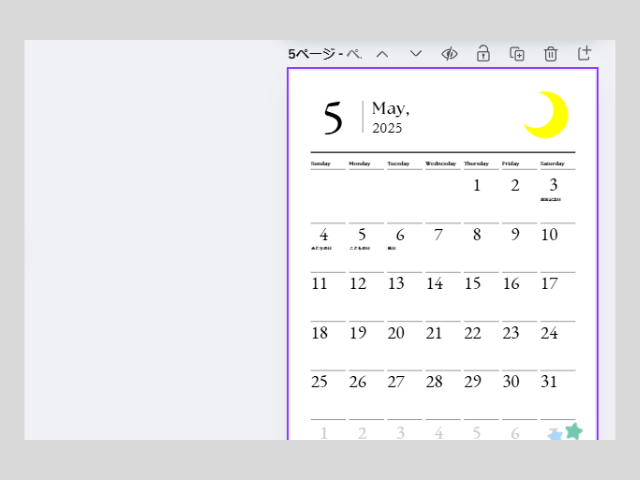The width and height of the screenshot is (640, 480).
Task: Select date 25 on the calendar
Action: [319, 382]
